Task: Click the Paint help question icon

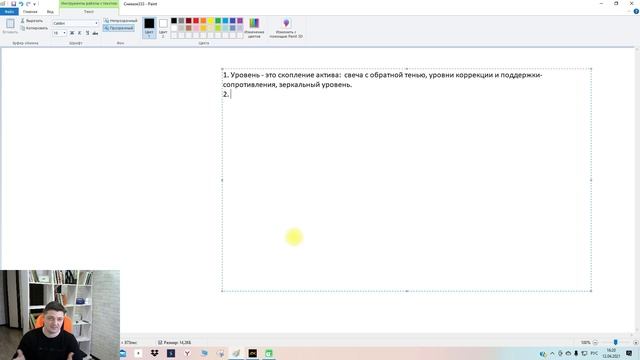Action: click(636, 11)
